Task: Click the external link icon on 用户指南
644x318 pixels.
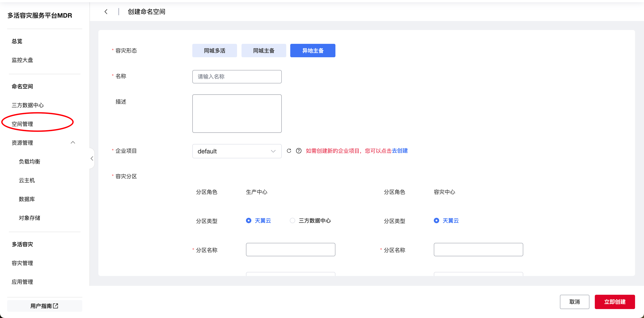Action: point(56,306)
